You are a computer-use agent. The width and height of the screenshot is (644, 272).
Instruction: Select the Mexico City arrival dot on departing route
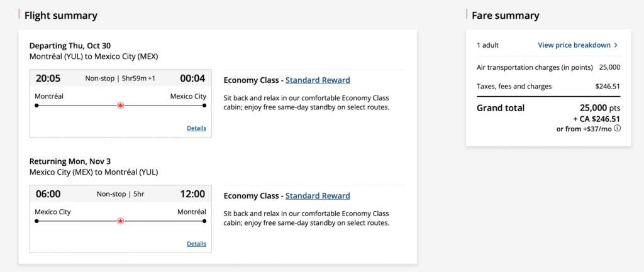tap(205, 106)
